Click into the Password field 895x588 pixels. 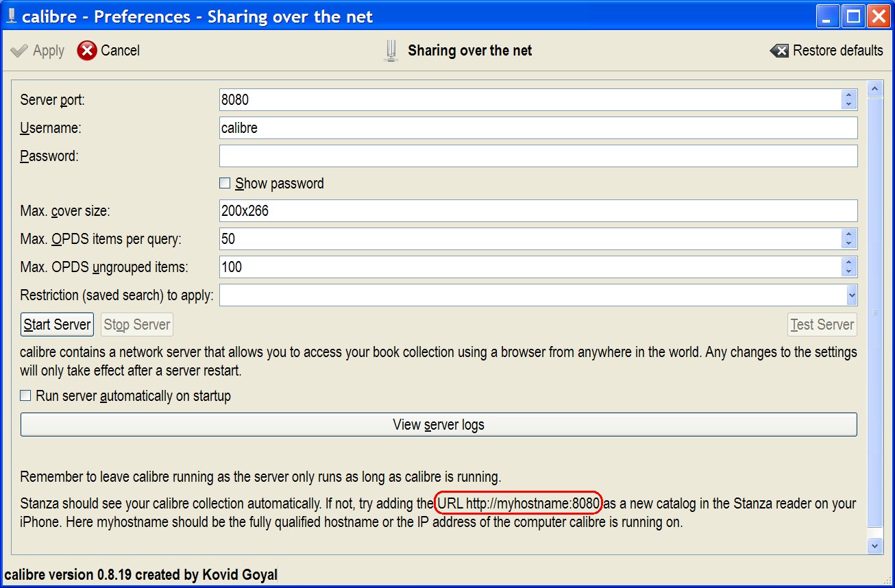click(x=538, y=156)
